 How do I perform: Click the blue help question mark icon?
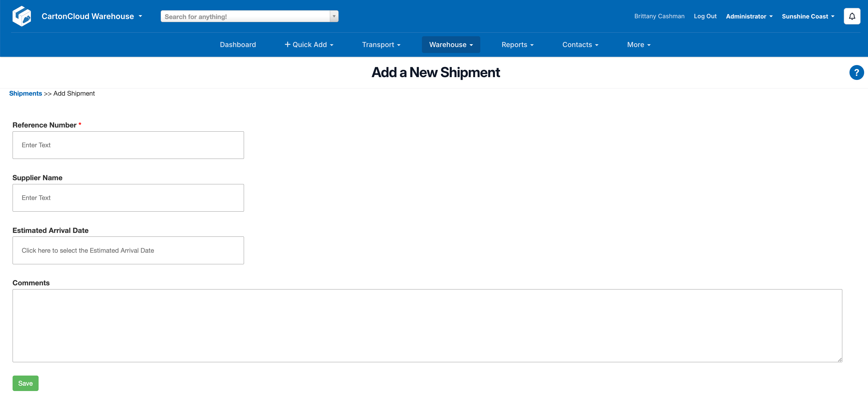(856, 72)
